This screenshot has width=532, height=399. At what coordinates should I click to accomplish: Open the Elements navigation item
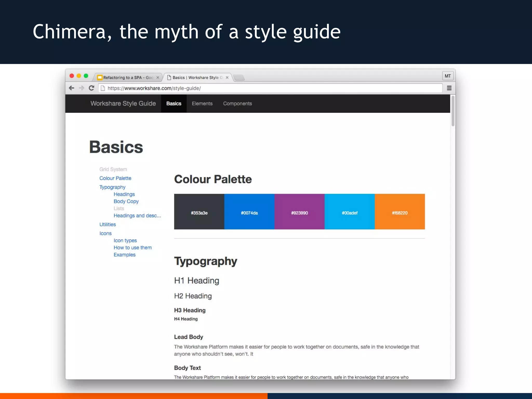coord(202,104)
